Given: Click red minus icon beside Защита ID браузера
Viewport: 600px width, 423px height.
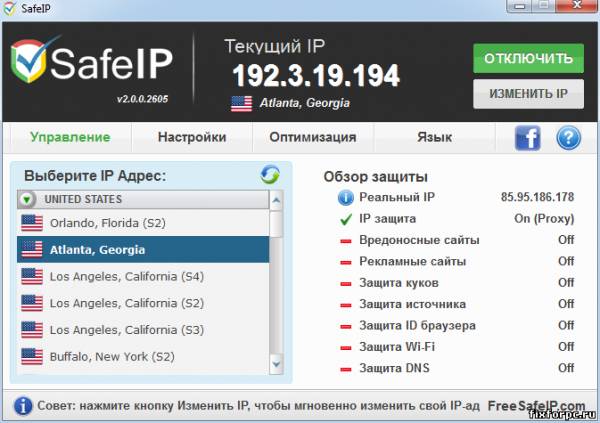Looking at the screenshot, I should [x=346, y=327].
